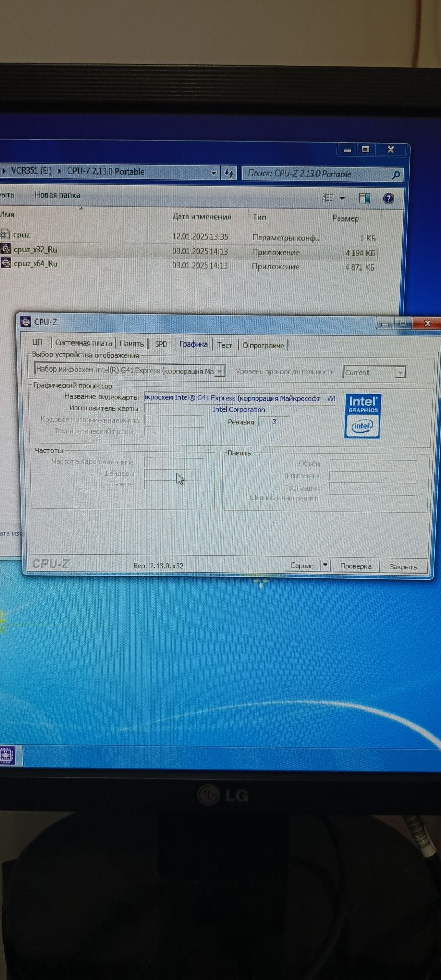Select the Графика tab
The image size is (441, 980).
(x=193, y=344)
